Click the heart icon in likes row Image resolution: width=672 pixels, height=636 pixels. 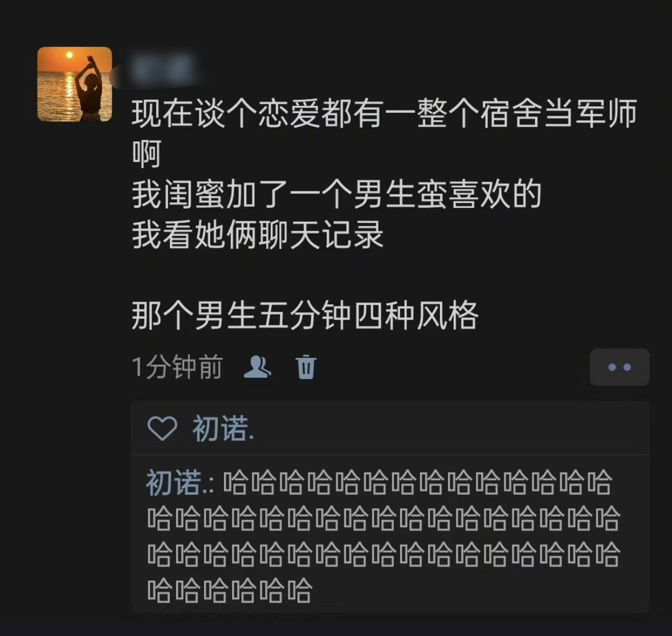(162, 428)
